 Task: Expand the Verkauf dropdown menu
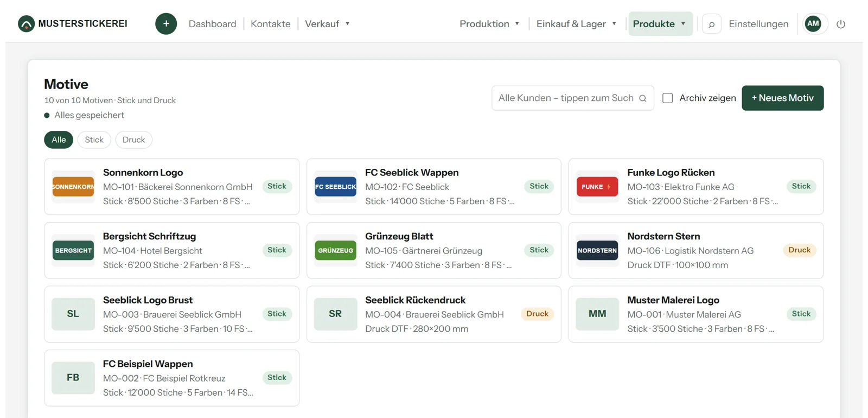click(327, 24)
